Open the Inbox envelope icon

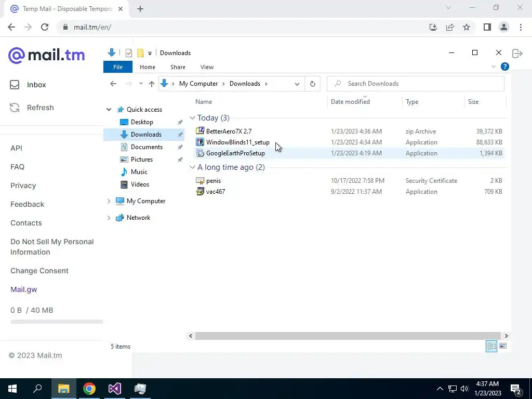coord(15,85)
